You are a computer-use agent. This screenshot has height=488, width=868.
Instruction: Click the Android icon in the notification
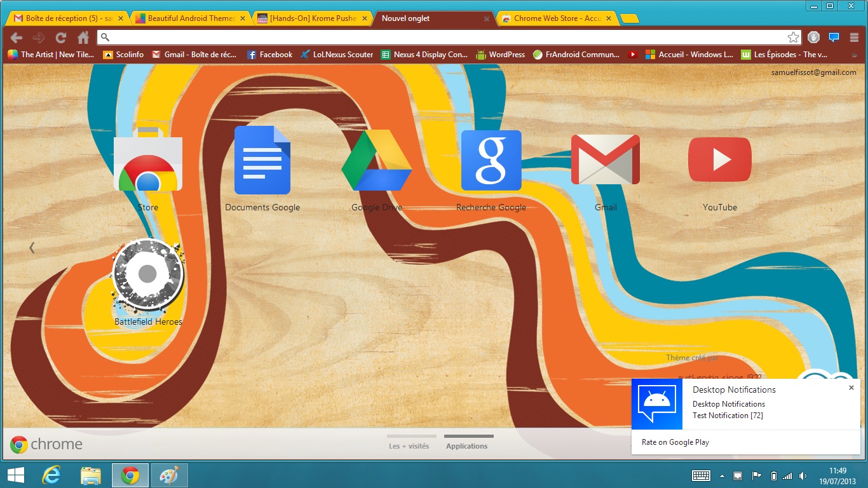[x=656, y=404]
